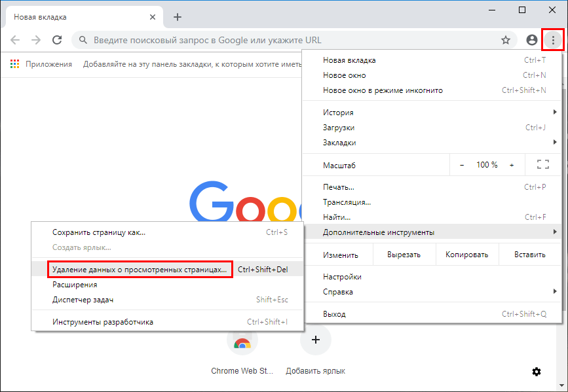This screenshot has height=392, width=568.
Task: Click the search magnifier icon in omnibox
Action: (83, 40)
